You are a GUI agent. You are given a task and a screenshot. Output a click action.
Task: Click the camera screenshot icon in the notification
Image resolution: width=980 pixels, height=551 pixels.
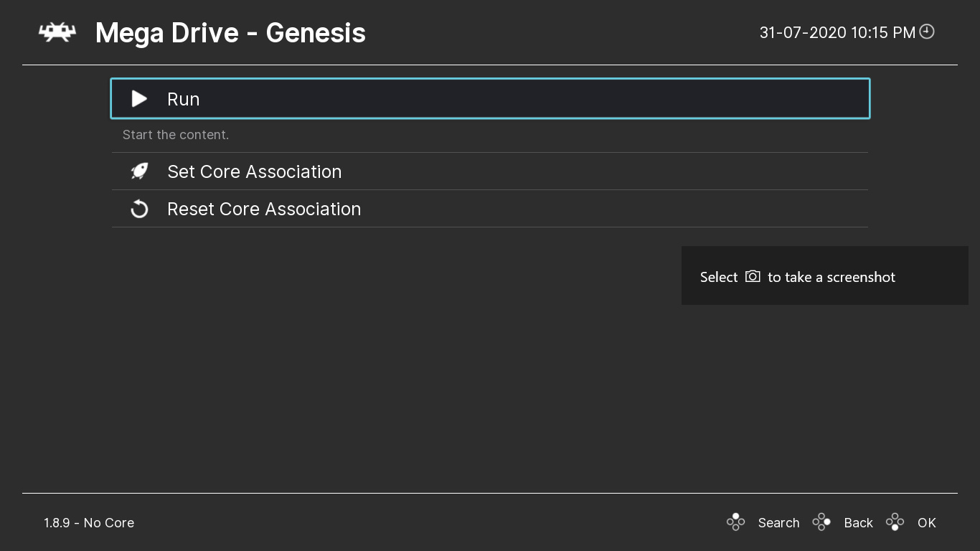pyautogui.click(x=752, y=276)
